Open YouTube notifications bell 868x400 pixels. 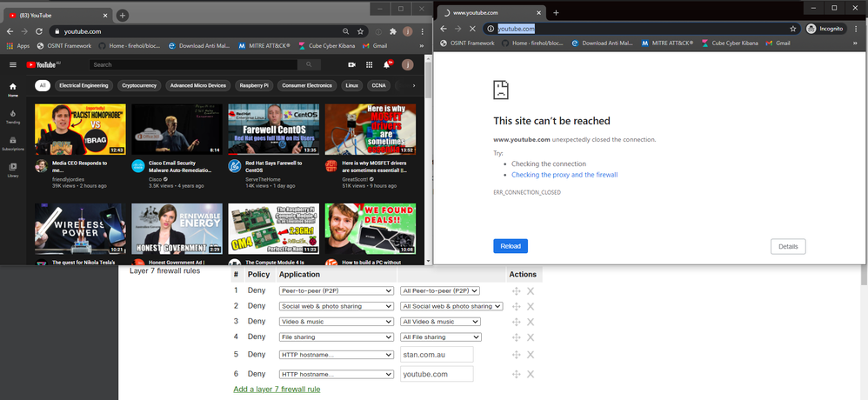click(387, 64)
